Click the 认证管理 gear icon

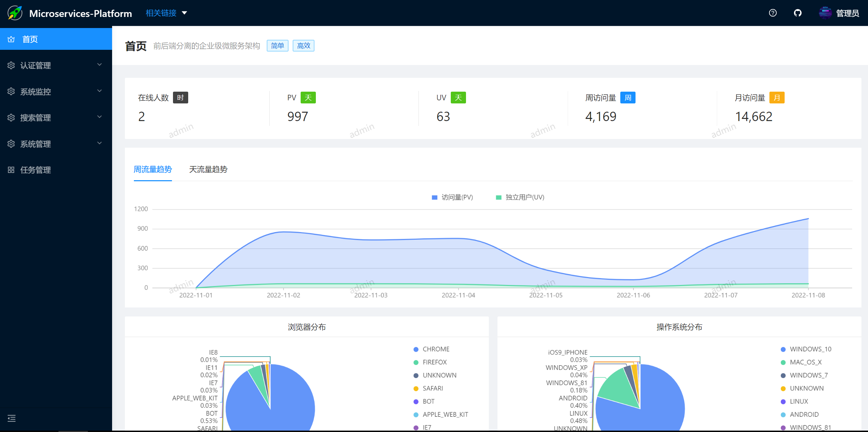pos(11,65)
